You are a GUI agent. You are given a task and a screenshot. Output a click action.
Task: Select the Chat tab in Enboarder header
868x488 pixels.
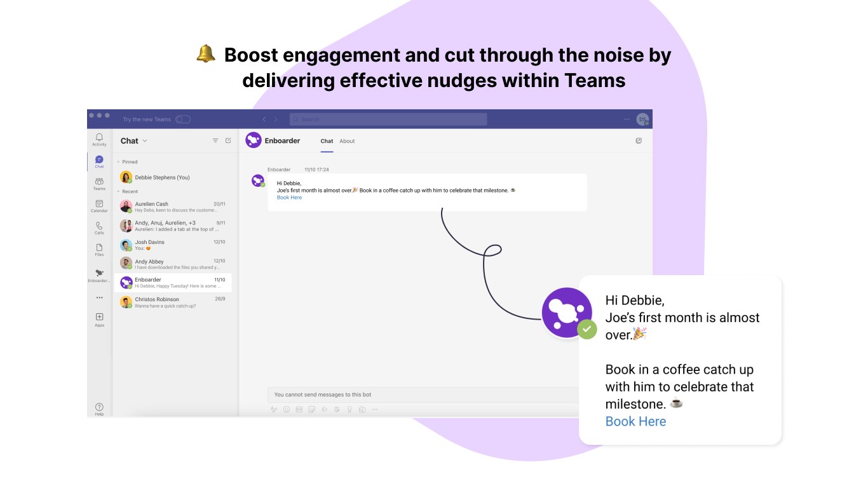point(327,141)
